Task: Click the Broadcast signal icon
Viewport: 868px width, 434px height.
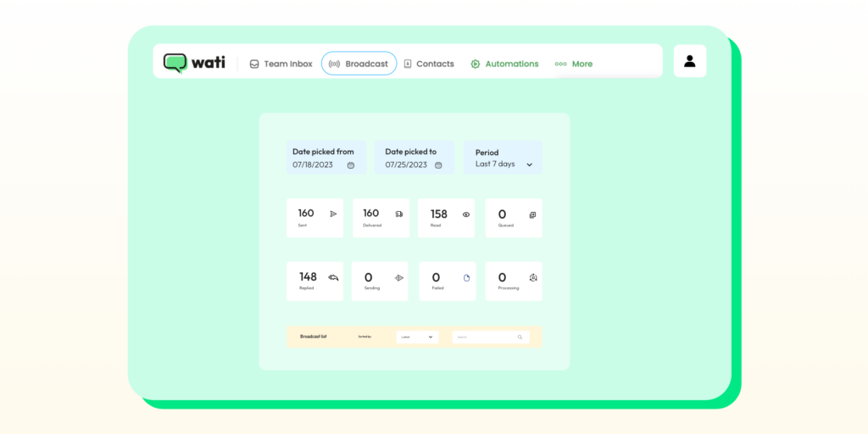Action: (x=334, y=64)
